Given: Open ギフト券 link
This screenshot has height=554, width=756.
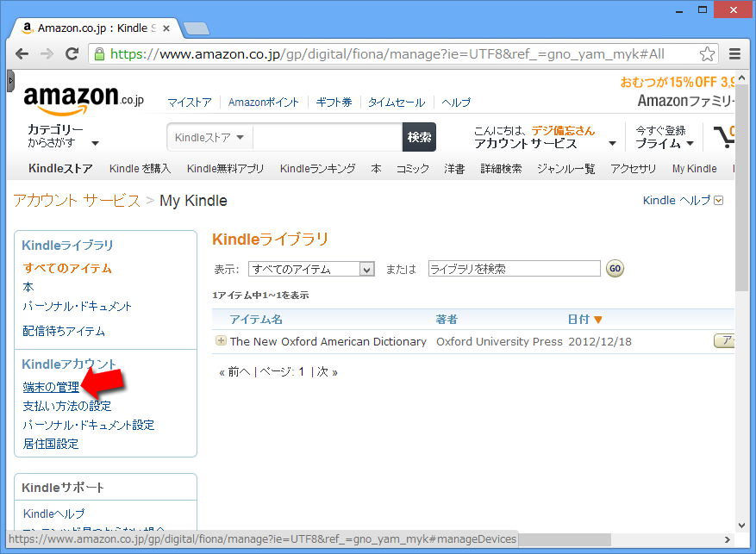Looking at the screenshot, I should tap(334, 103).
